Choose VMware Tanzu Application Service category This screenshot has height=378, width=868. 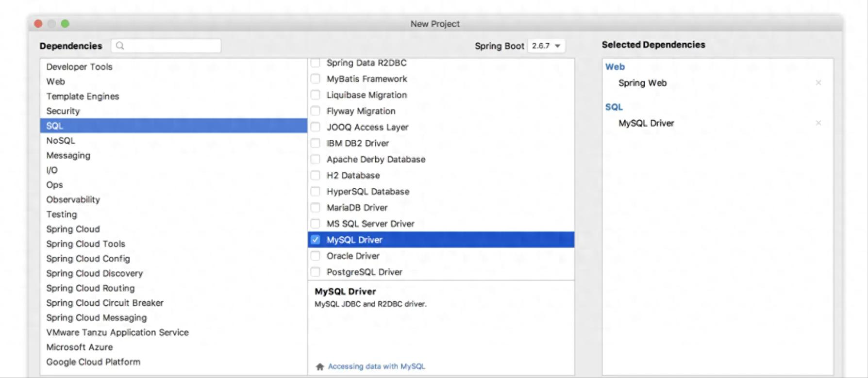click(174, 332)
